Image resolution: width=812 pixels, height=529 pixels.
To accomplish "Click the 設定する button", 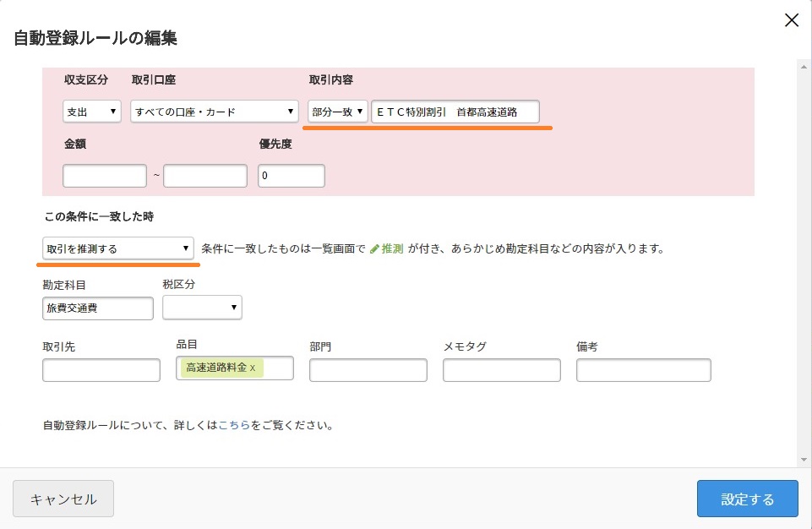I will [747, 499].
